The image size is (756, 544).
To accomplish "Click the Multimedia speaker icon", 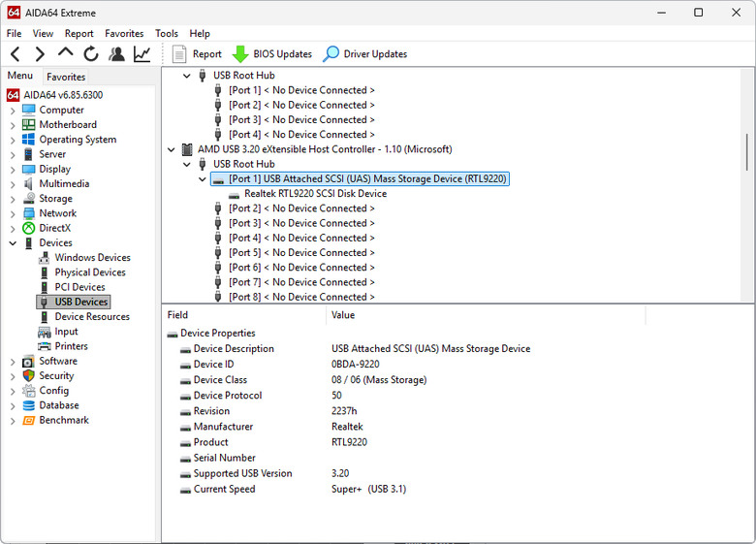I will tap(29, 183).
